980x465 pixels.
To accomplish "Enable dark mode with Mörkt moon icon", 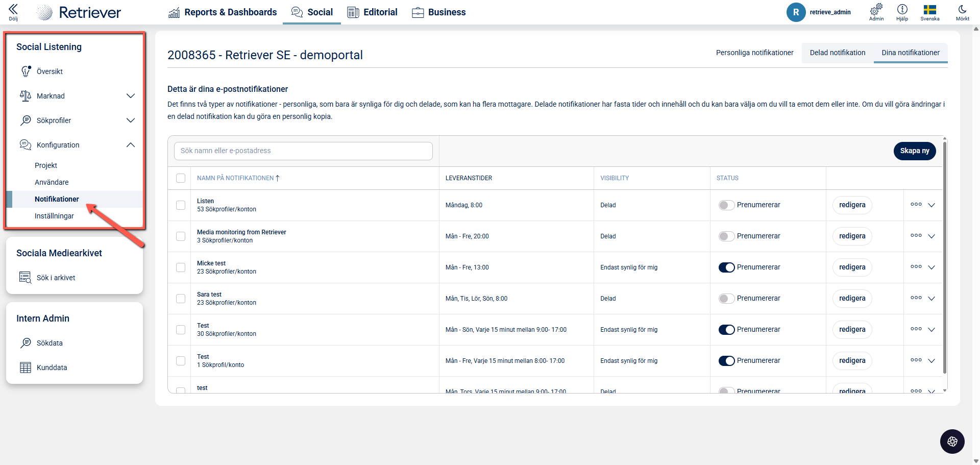I will point(962,10).
